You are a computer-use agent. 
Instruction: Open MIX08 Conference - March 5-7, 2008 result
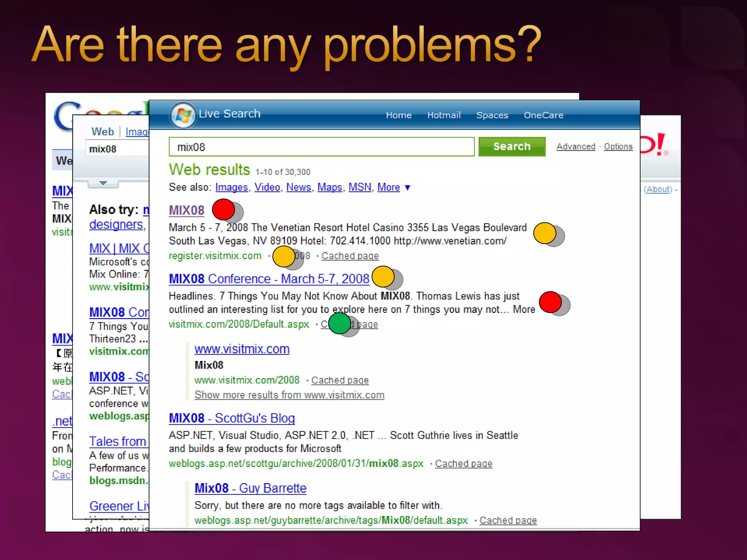[x=269, y=279]
